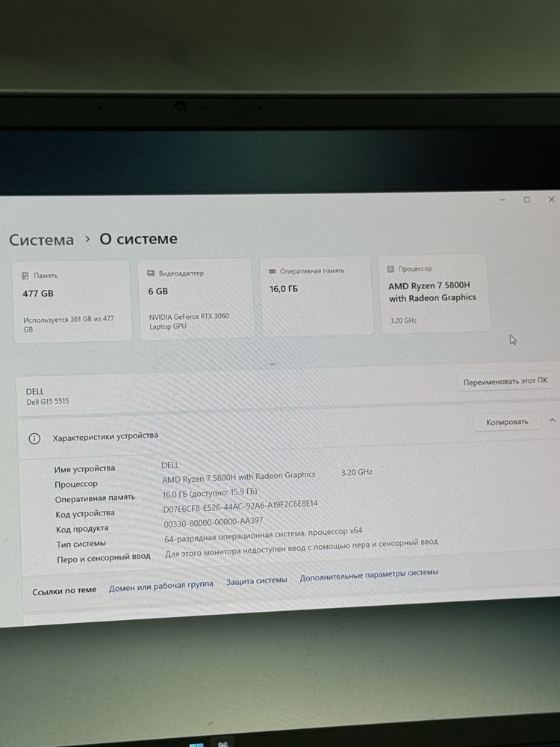Image resolution: width=560 pixels, height=747 pixels.
Task: Select the Тип системы 64-разрядная value
Action: click(264, 535)
